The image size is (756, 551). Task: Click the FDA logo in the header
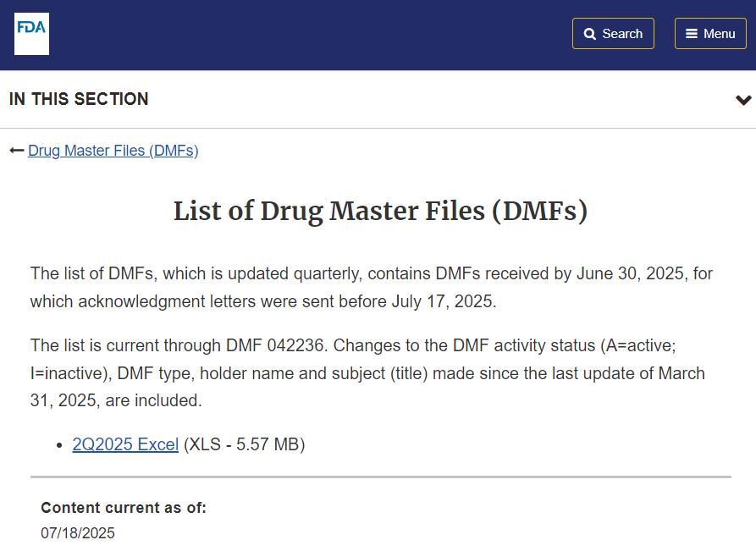click(32, 34)
